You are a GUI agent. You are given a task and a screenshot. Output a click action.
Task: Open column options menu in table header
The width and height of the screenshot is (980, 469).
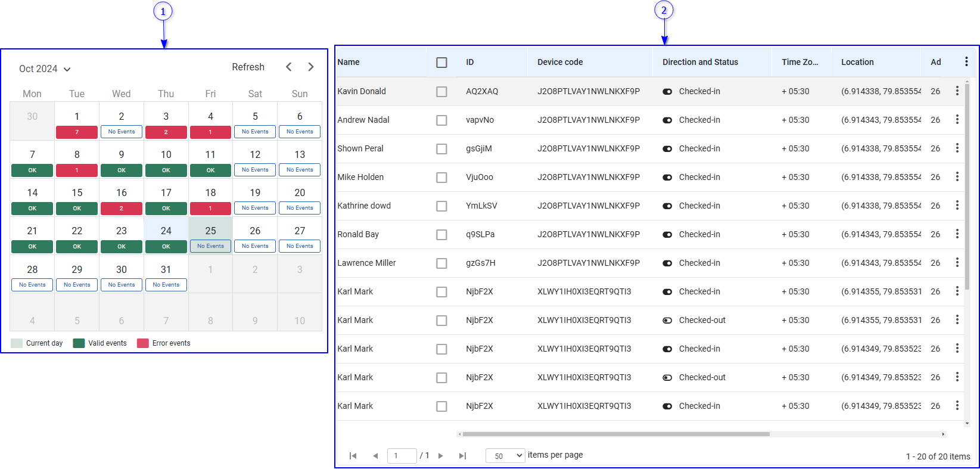966,61
